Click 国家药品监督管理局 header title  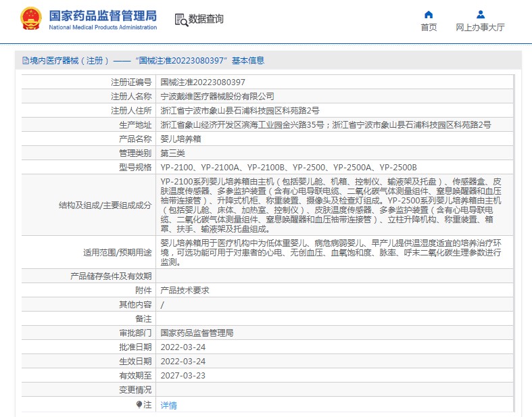pyautogui.click(x=103, y=15)
